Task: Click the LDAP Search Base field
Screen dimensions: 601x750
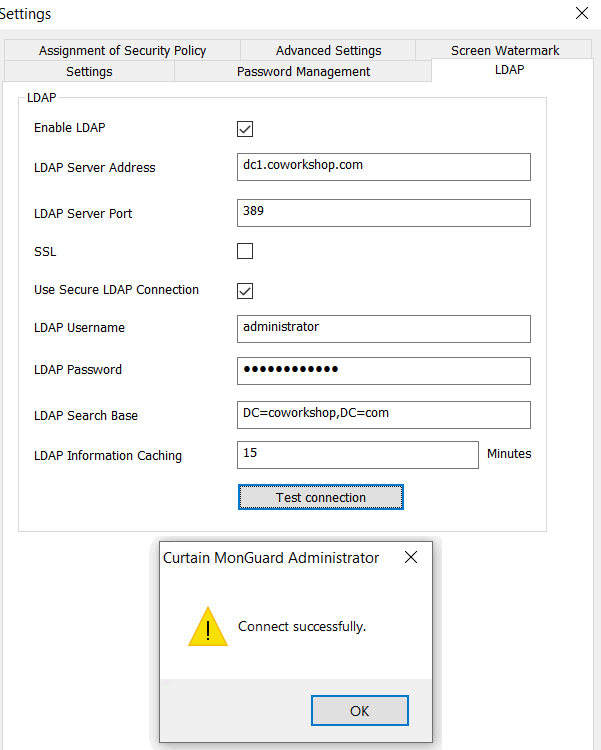Action: (384, 415)
